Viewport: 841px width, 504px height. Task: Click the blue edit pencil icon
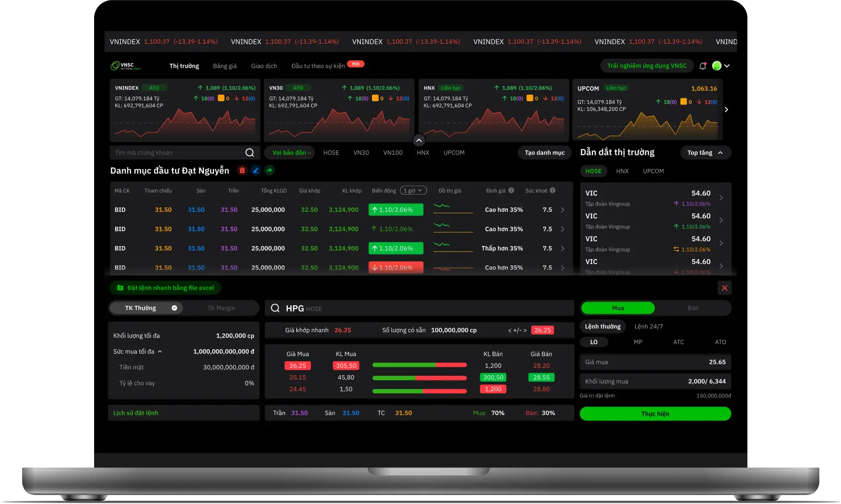[x=256, y=171]
